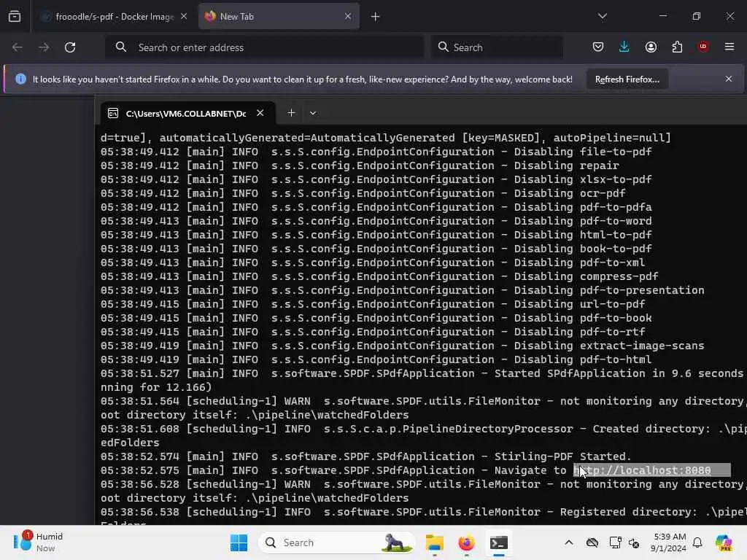Click 'Disabling compress-pdf' log text

pyautogui.click(x=586, y=276)
